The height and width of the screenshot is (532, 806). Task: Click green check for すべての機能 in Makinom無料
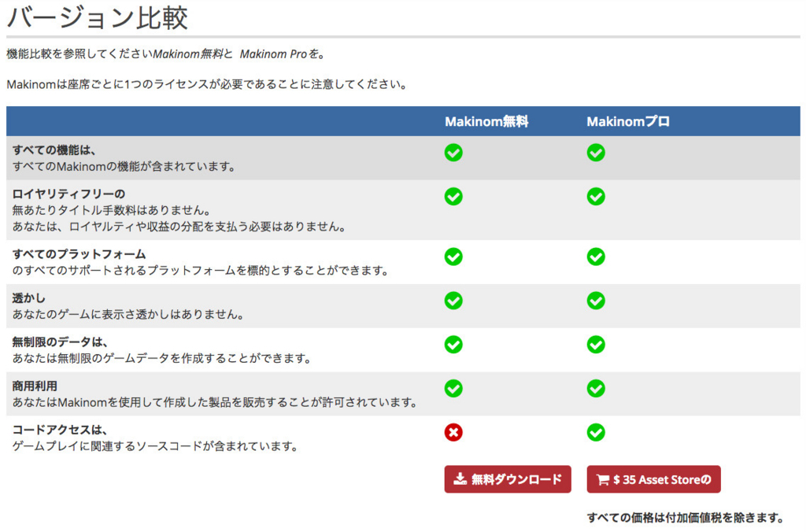coord(453,153)
